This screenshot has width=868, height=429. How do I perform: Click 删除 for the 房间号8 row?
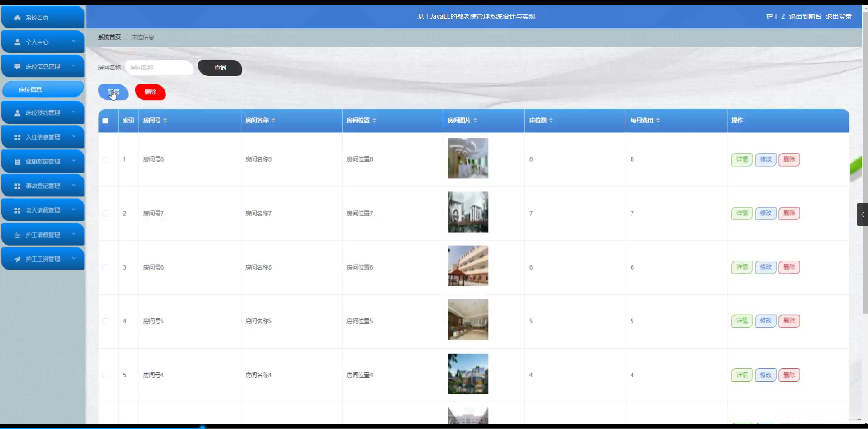pos(789,159)
